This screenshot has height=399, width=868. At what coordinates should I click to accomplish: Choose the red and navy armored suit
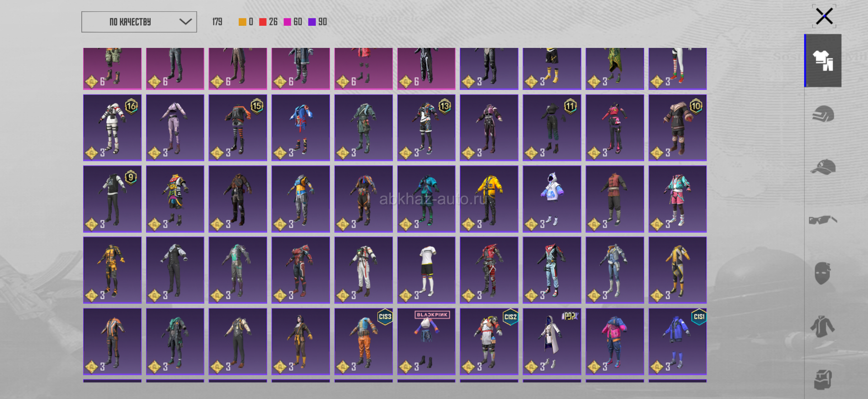tap(301, 270)
